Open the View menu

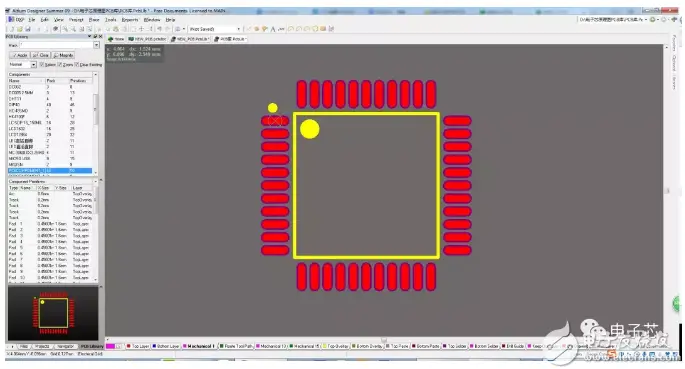coord(59,20)
